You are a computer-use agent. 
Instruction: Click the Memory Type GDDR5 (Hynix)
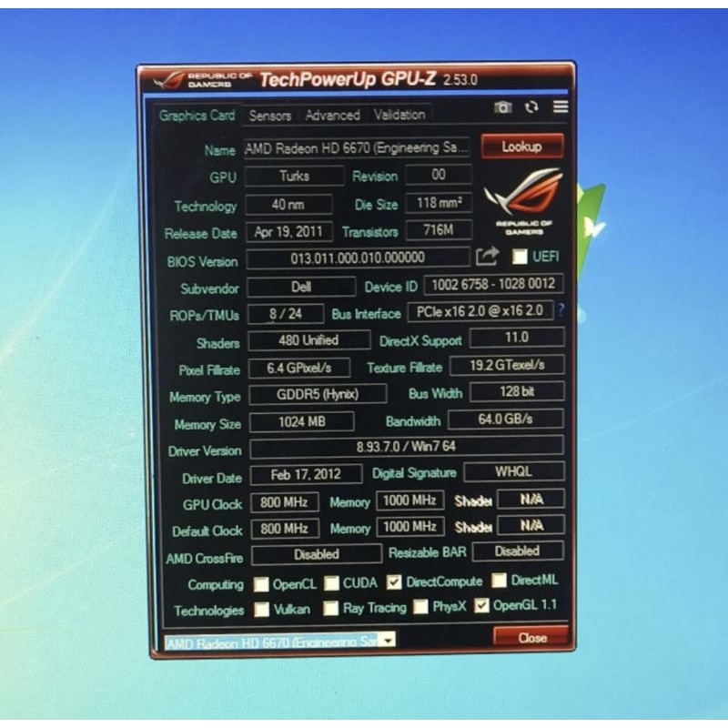[x=318, y=395]
